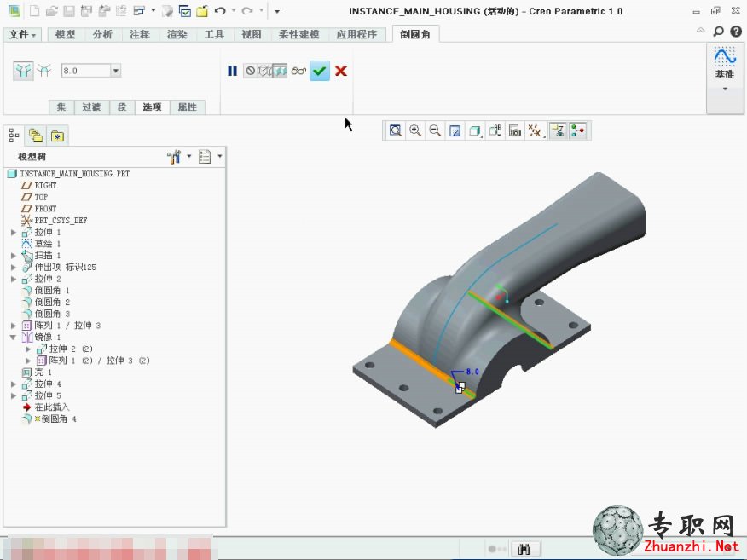
Task: Open the 过渡 transitions panel tab
Action: click(x=91, y=107)
